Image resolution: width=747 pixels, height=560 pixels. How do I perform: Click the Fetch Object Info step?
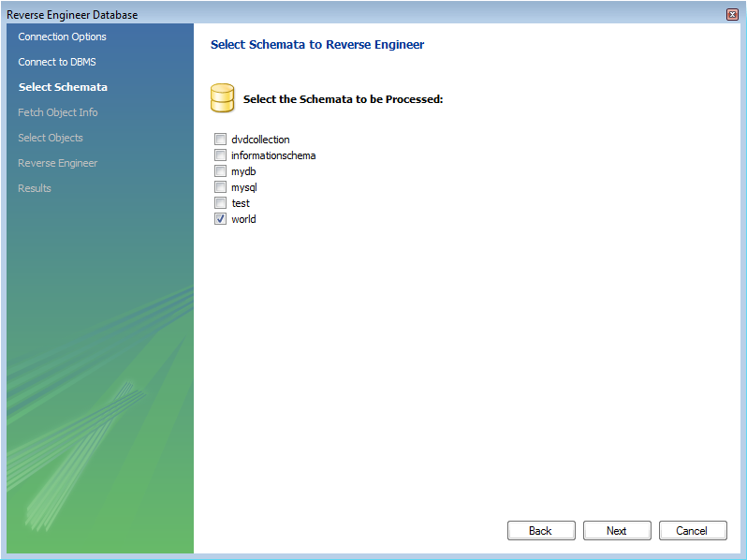[x=57, y=112]
